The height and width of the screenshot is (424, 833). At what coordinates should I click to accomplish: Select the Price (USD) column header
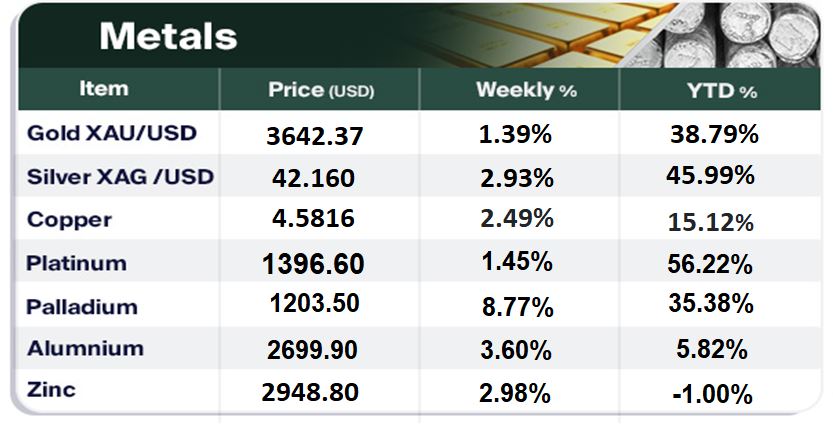pos(320,90)
